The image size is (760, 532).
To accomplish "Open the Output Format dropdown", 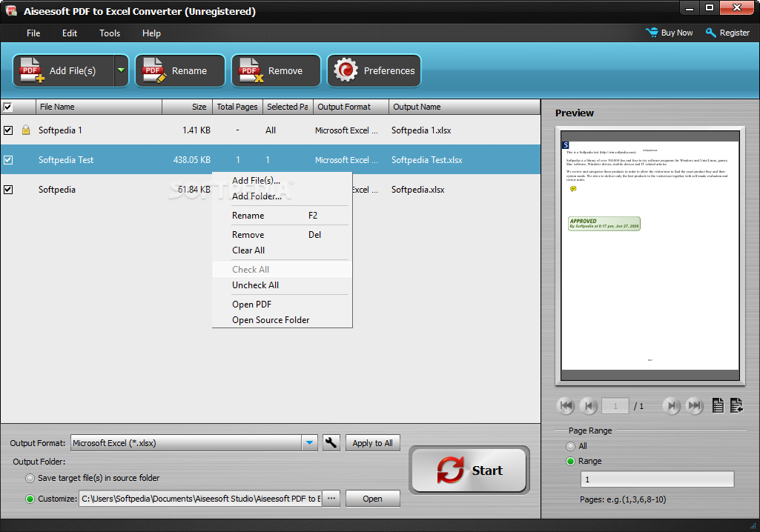I will tap(309, 443).
